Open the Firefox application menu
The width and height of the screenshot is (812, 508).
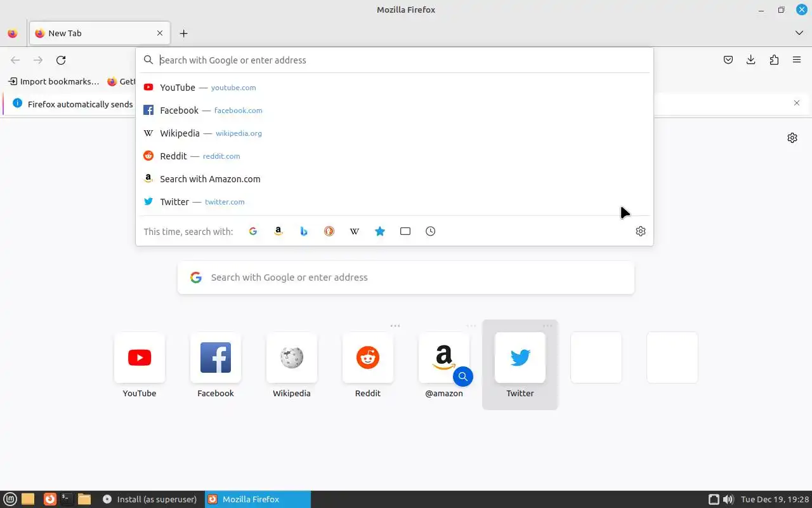(797, 60)
